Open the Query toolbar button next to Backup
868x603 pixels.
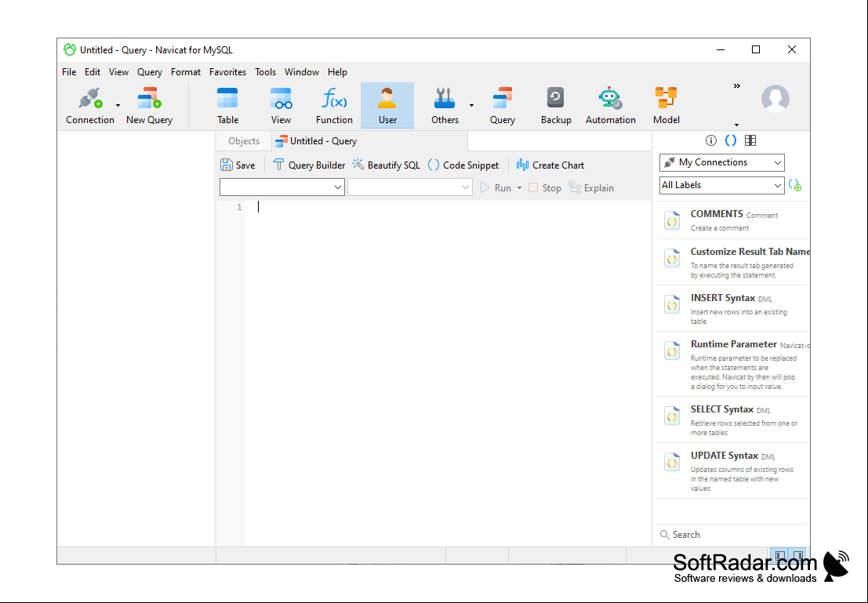pyautogui.click(x=502, y=105)
